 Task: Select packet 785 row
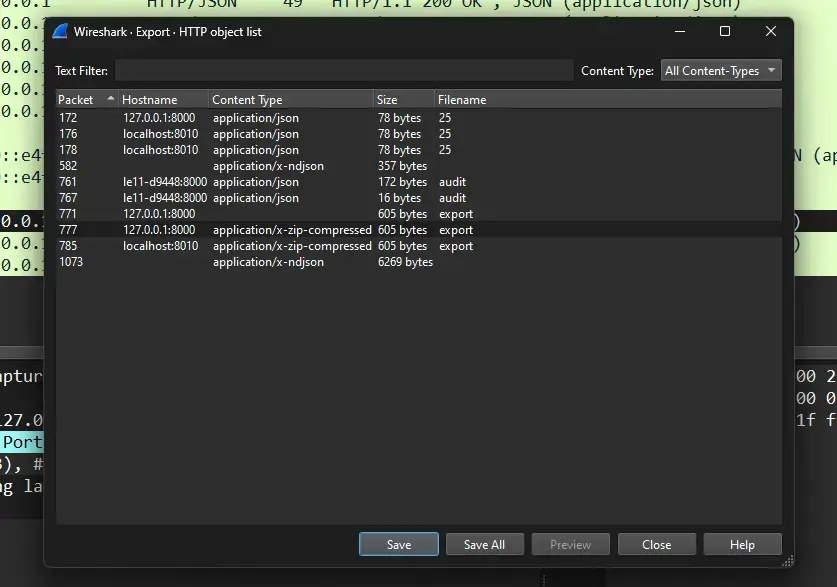point(418,246)
